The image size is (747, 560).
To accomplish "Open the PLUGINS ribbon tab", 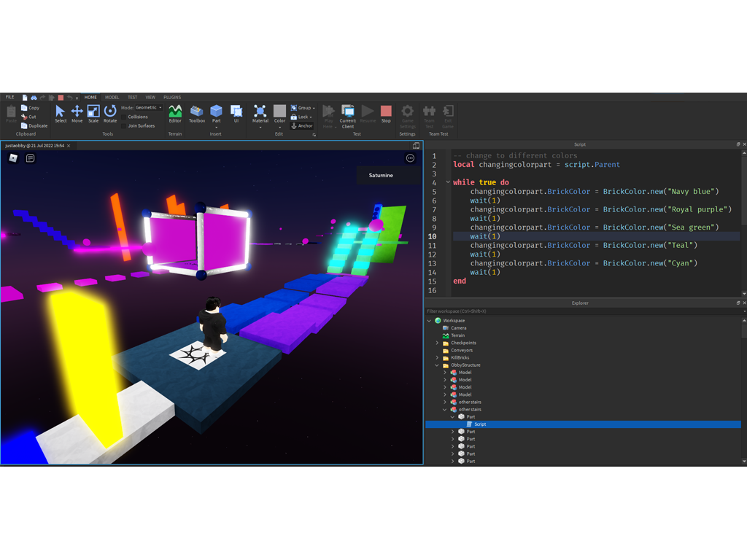I will coord(172,97).
